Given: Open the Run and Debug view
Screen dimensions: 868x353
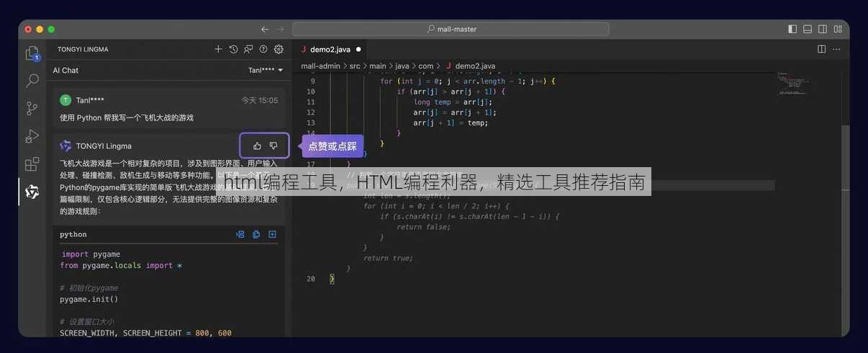Looking at the screenshot, I should click(32, 136).
